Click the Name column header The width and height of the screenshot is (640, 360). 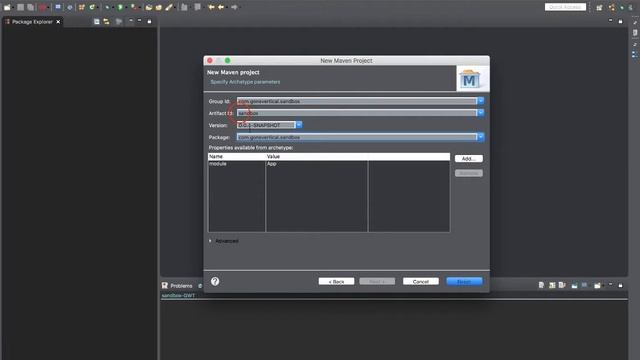(x=236, y=156)
